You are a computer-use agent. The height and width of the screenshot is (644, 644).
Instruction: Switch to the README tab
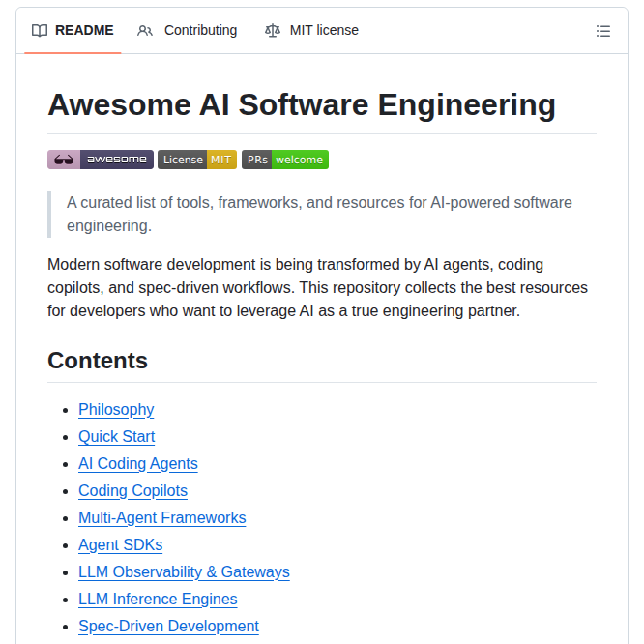tap(73, 30)
